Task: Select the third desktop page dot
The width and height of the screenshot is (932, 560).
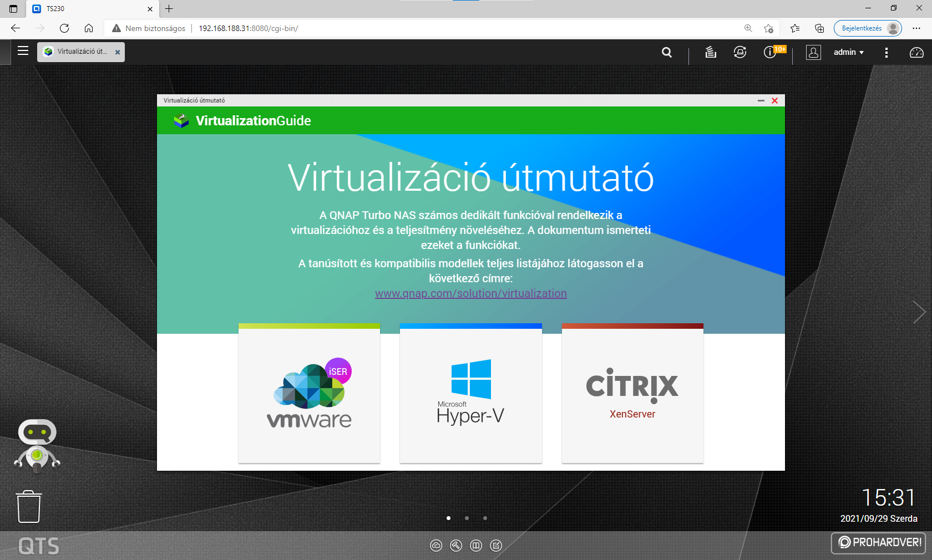Action: 485,518
